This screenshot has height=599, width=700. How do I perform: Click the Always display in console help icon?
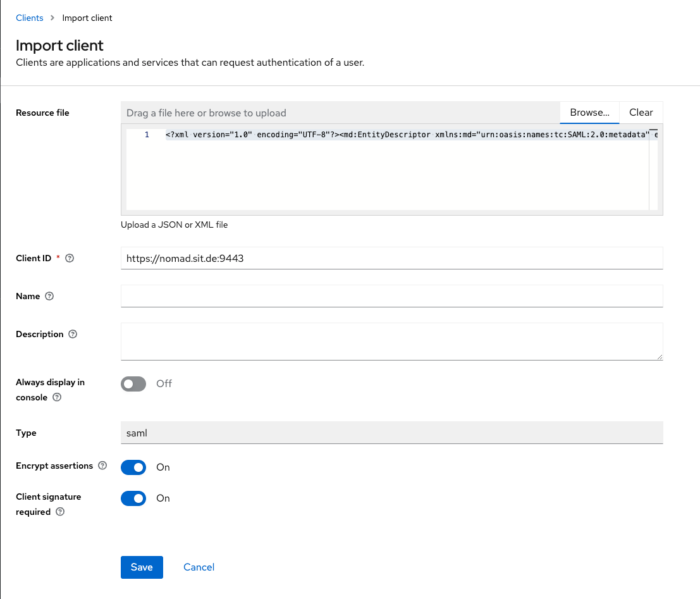pyautogui.click(x=57, y=398)
